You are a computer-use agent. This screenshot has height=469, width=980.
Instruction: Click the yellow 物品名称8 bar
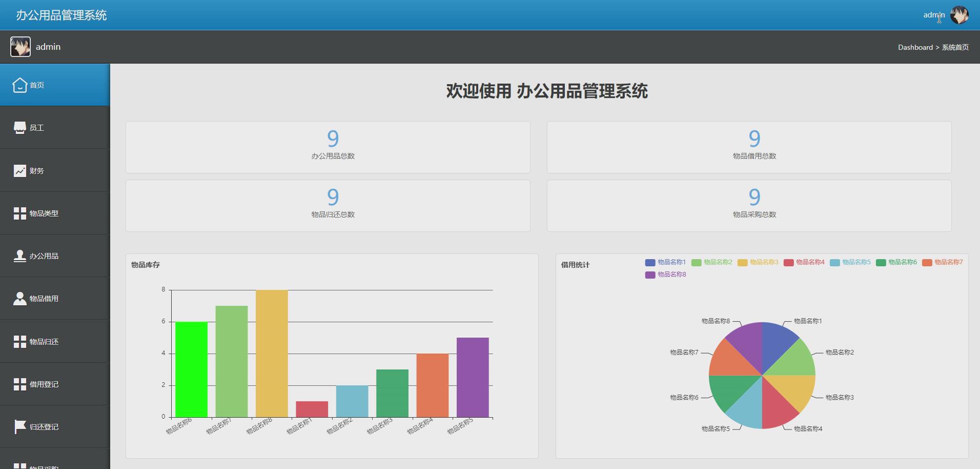tap(272, 353)
